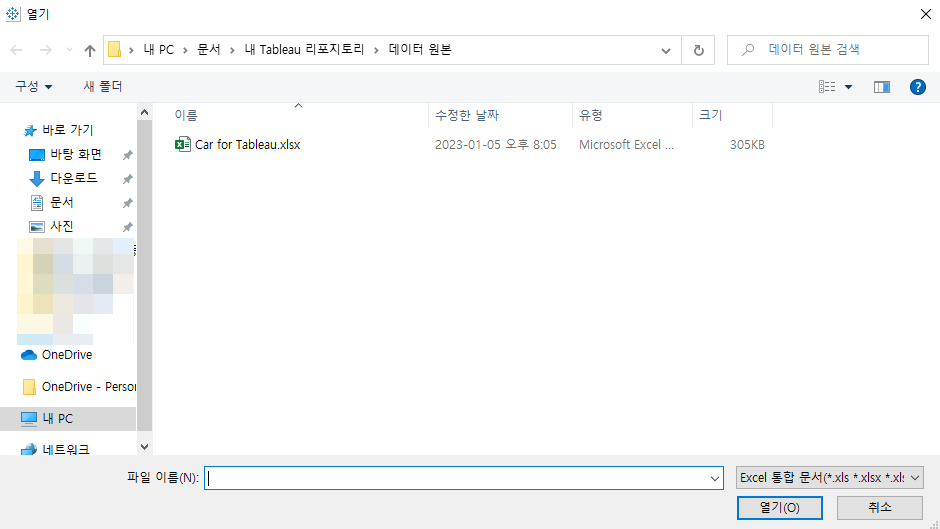
Task: Open OneDrive - Personal folder
Action: (89, 387)
